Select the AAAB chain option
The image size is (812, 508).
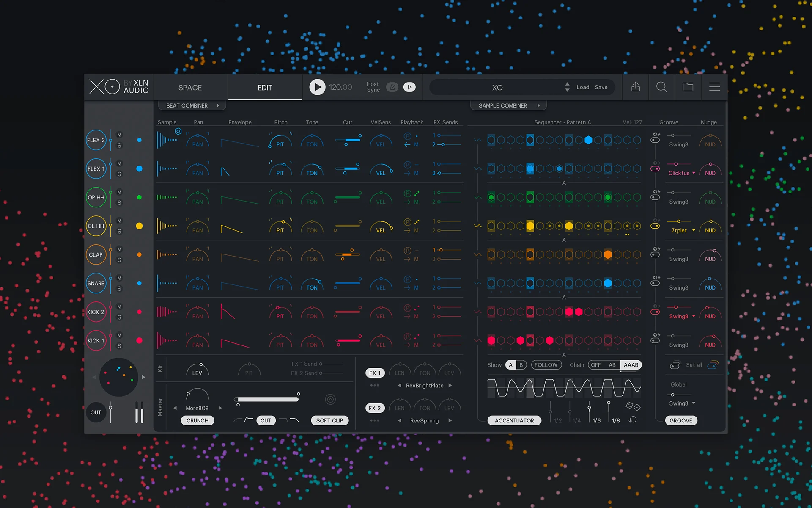point(631,365)
